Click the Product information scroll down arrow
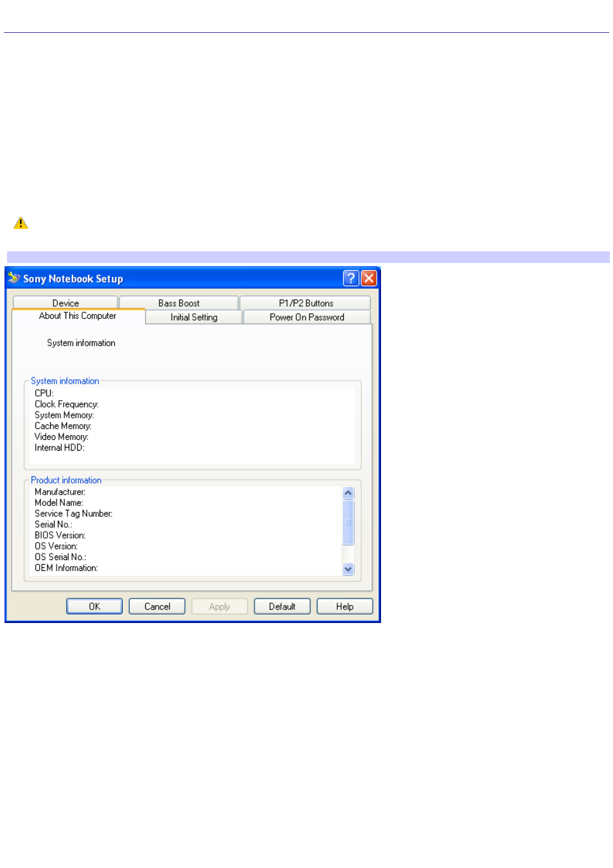The image size is (613, 868). pos(348,569)
